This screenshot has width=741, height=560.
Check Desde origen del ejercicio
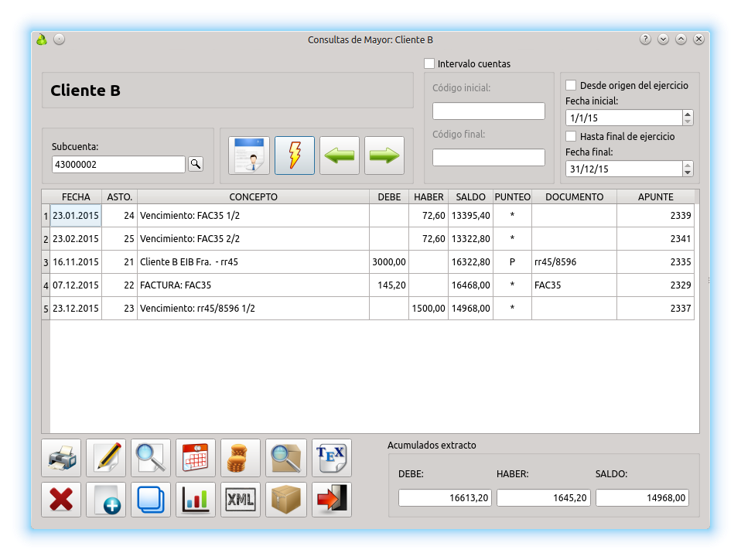click(571, 85)
